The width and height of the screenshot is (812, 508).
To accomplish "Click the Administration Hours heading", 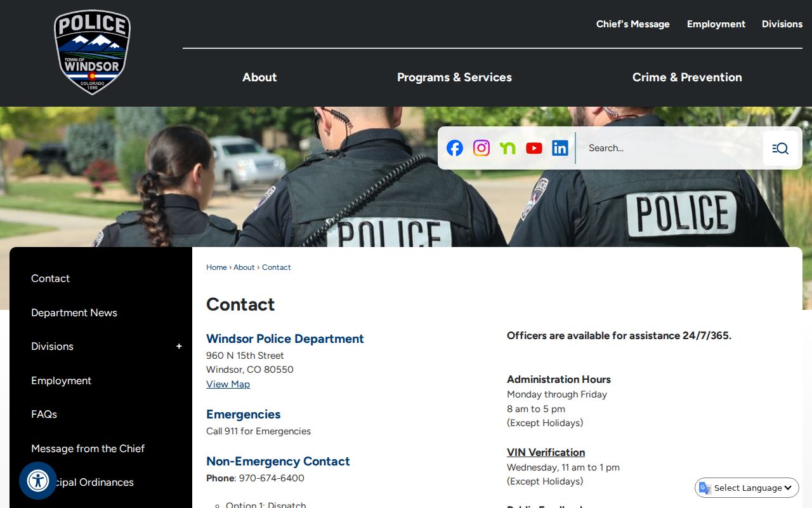I will [x=559, y=379].
